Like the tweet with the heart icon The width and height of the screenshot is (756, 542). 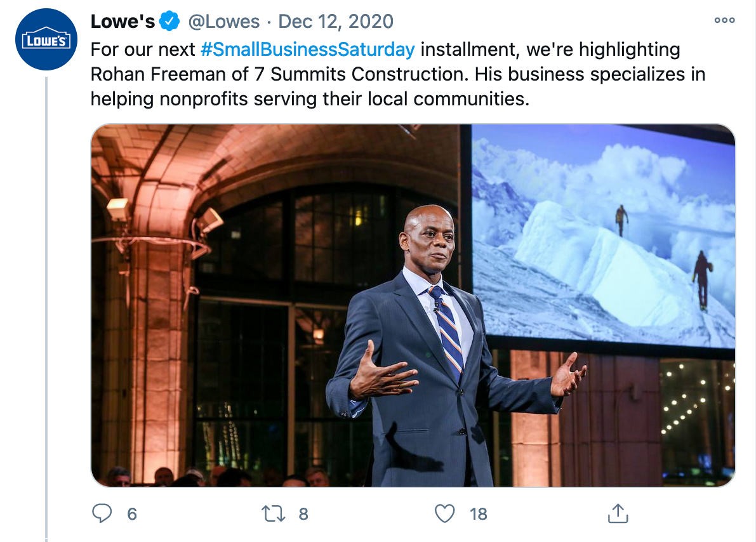pyautogui.click(x=444, y=513)
